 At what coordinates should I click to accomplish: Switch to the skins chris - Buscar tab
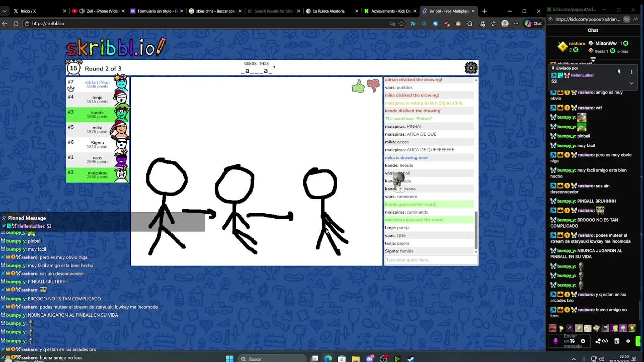tap(215, 11)
